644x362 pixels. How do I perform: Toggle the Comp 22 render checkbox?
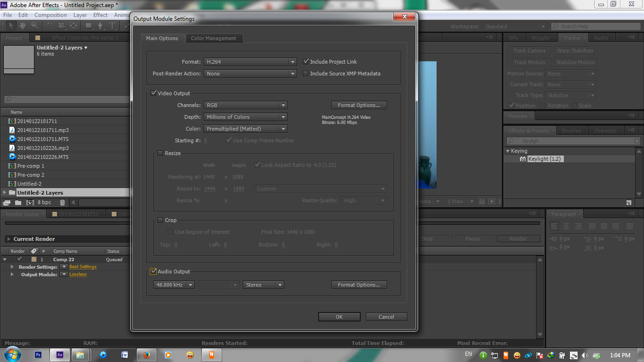coord(19,259)
